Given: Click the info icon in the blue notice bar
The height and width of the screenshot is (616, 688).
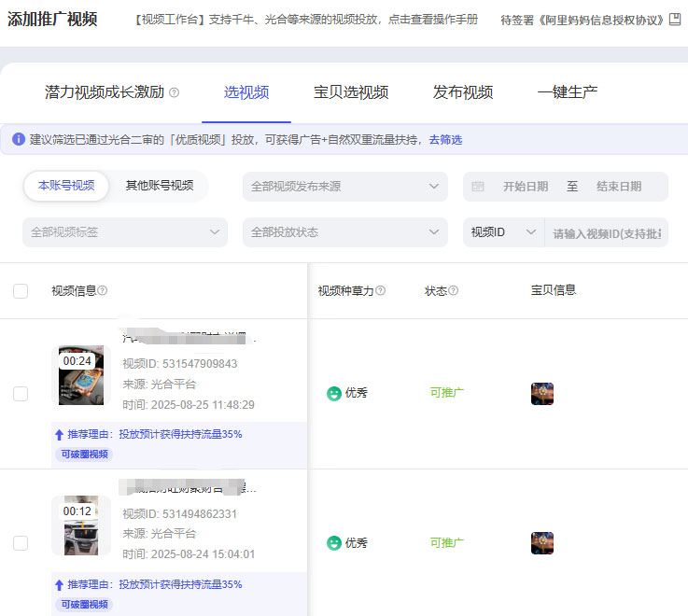Looking at the screenshot, I should pyautogui.click(x=19, y=139).
